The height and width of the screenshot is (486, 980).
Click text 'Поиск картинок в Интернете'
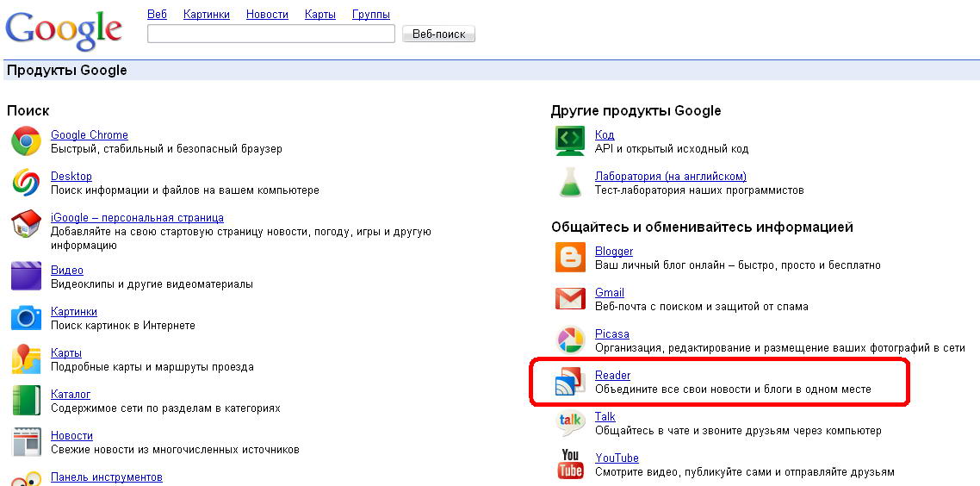(123, 325)
